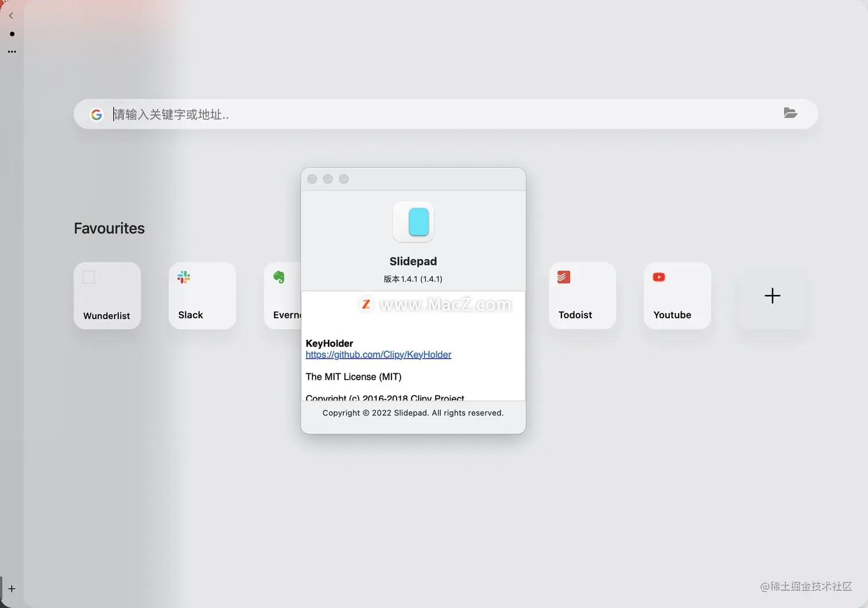868x608 pixels.
Task: Click inside the keyword search field
Action: click(344, 114)
